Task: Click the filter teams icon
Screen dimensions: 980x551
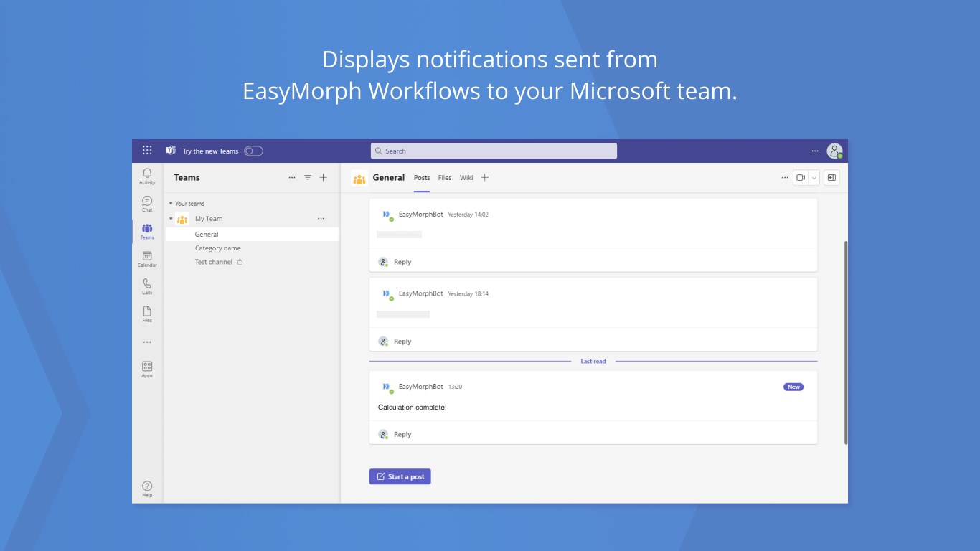Action: coord(308,177)
